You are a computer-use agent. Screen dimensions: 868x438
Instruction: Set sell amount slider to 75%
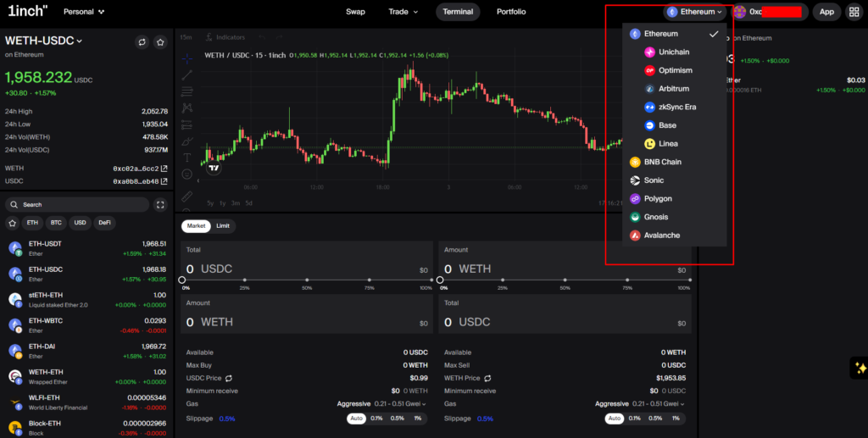pyautogui.click(x=627, y=280)
